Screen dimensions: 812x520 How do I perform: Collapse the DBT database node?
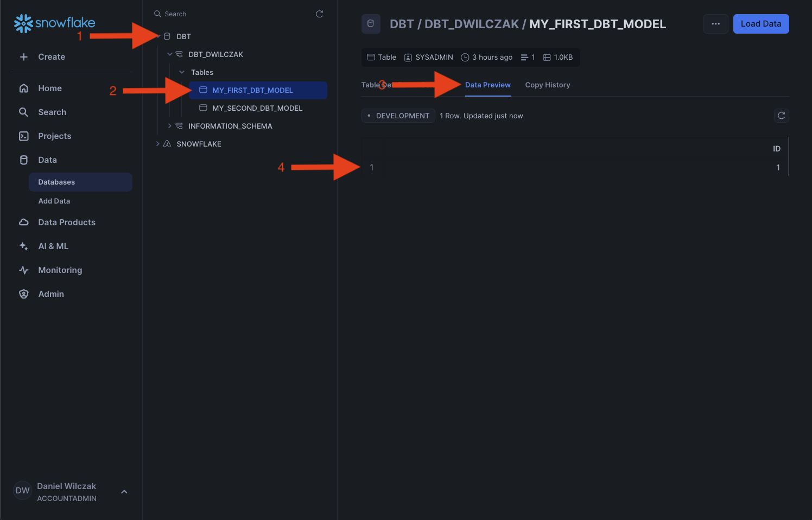pos(158,36)
